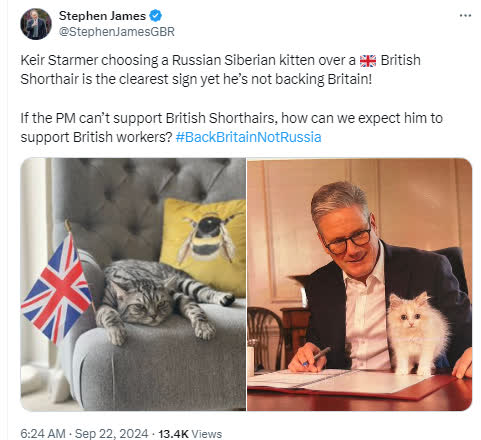Click the bee cushion in left photo

(x=203, y=245)
